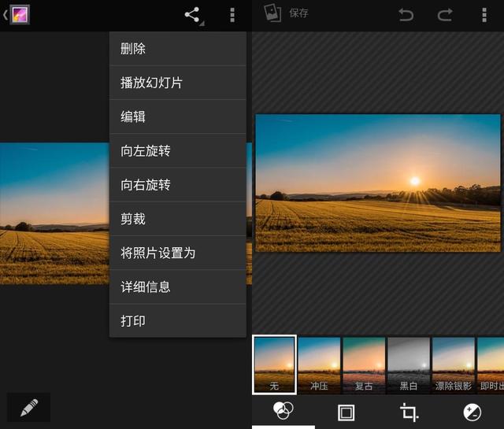Tap the share icon in the gallery top bar
Screen dimensions: 504x429
click(192, 15)
